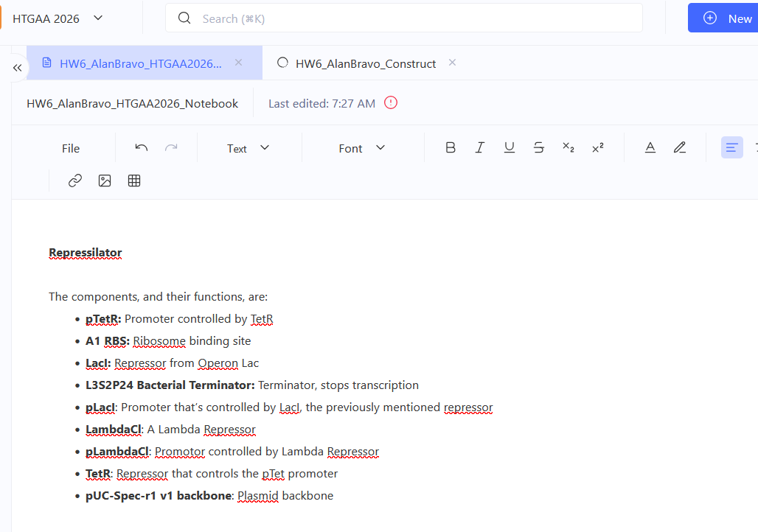The image size is (758, 532).
Task: Insert a hyperlink
Action: coord(75,181)
